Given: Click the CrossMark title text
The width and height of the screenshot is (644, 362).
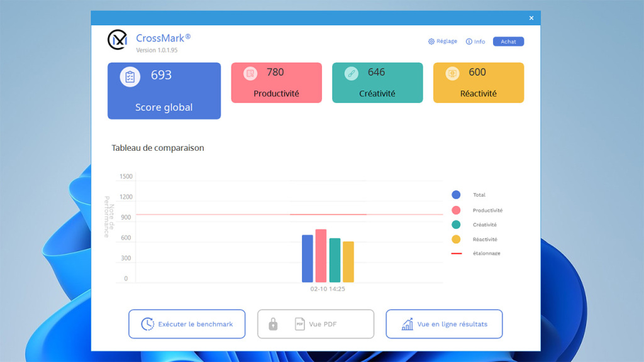Looking at the screenshot, I should pos(164,38).
